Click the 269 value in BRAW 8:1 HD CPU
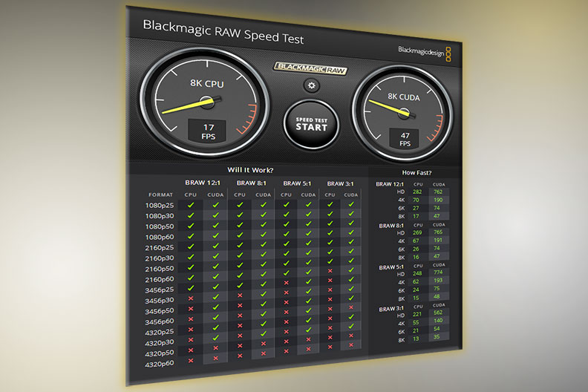This screenshot has width=588, height=392. (x=417, y=232)
